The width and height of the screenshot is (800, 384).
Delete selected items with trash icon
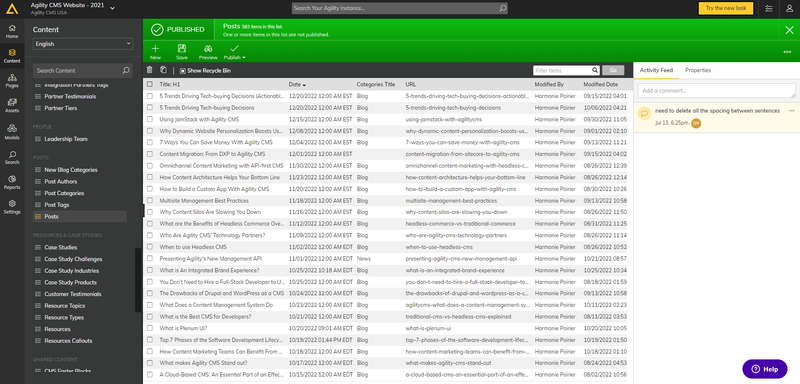pos(149,70)
